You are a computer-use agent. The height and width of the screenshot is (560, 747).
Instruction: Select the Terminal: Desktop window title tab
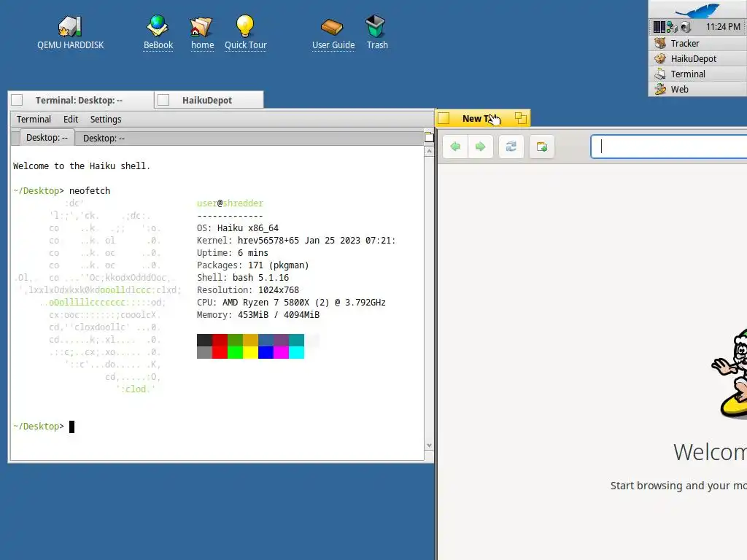point(79,101)
